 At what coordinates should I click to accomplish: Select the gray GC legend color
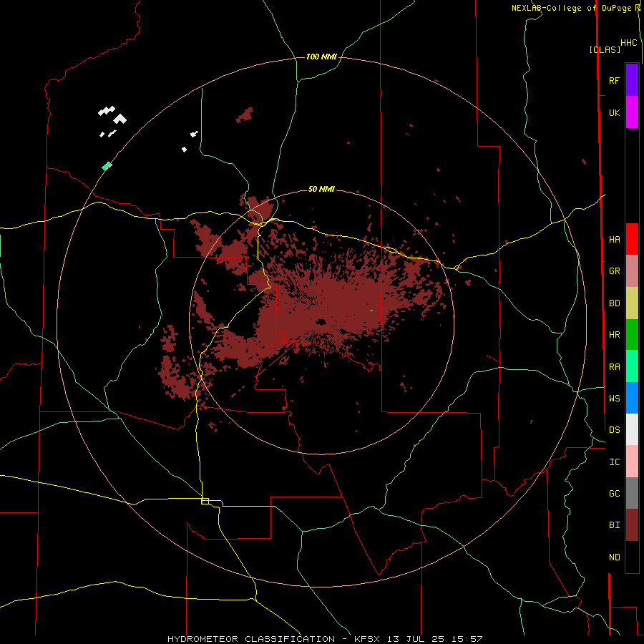pyautogui.click(x=632, y=493)
